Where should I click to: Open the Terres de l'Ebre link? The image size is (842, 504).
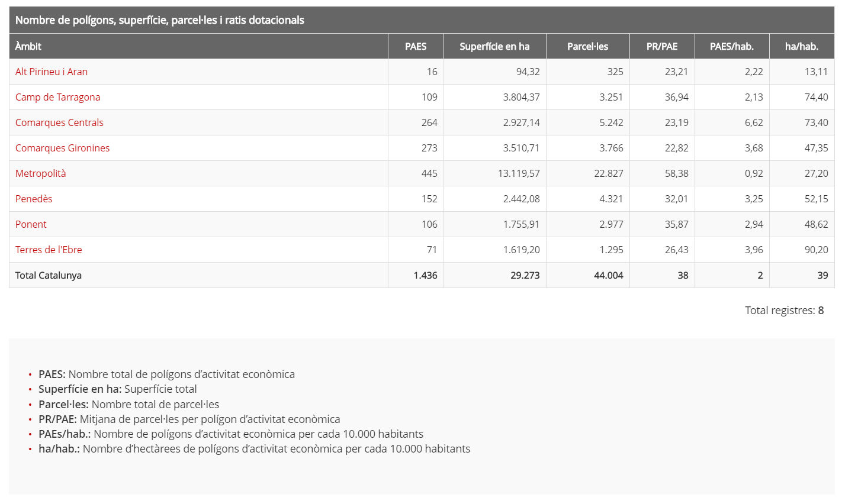pyautogui.click(x=49, y=250)
